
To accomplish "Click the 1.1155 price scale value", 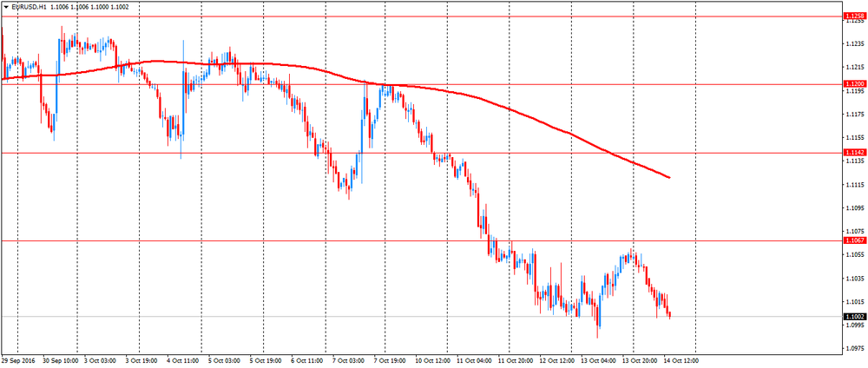I will click(853, 137).
